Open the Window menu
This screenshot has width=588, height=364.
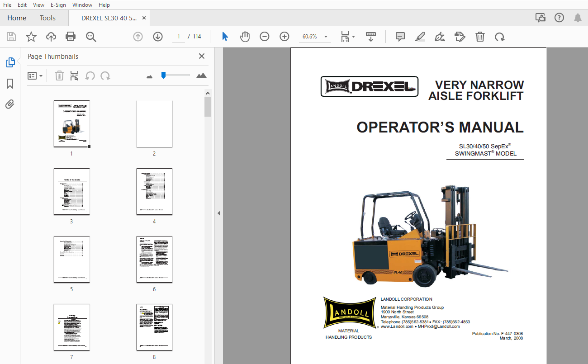[82, 5]
